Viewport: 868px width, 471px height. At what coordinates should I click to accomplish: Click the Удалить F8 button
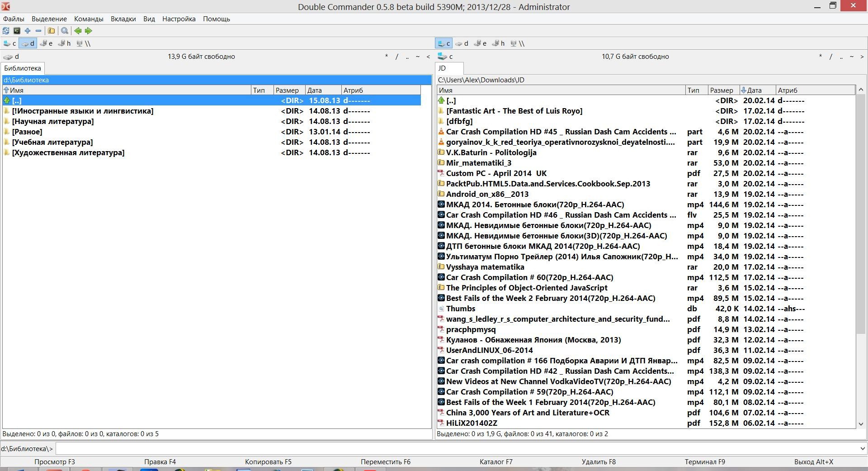(x=599, y=462)
